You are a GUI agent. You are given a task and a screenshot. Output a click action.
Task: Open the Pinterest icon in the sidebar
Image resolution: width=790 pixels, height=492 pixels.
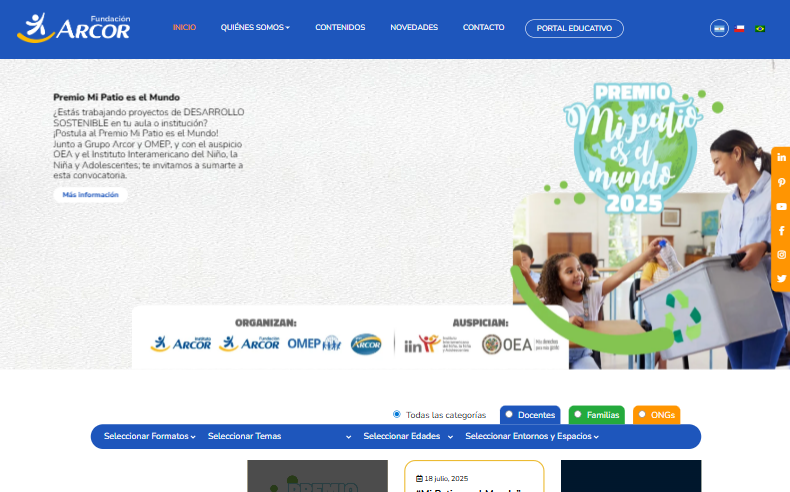click(781, 182)
